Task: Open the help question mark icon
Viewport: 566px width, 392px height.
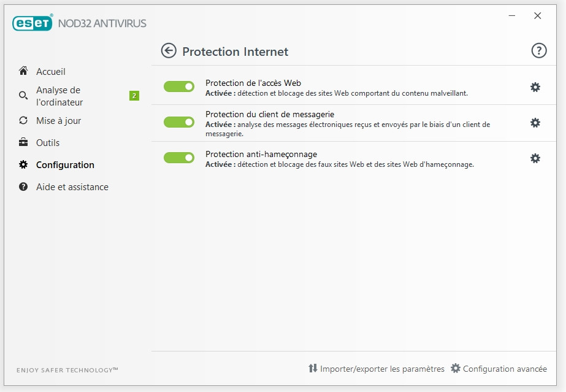Action: click(538, 51)
